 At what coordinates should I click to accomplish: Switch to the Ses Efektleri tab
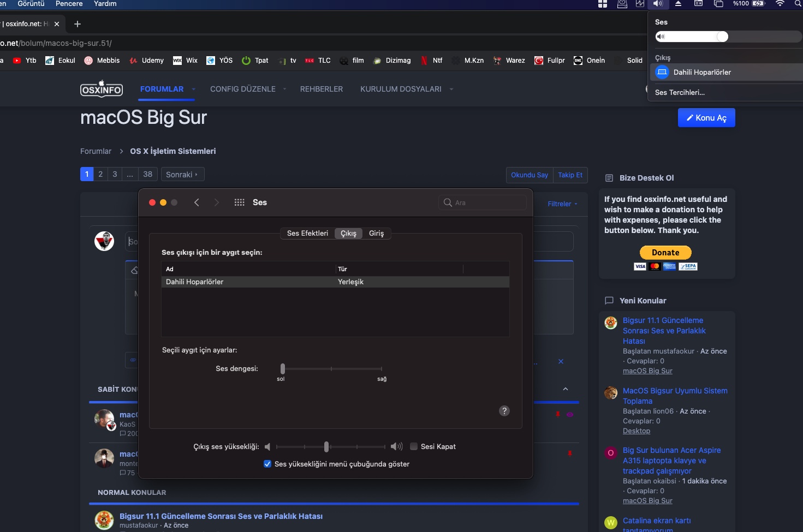pos(307,234)
